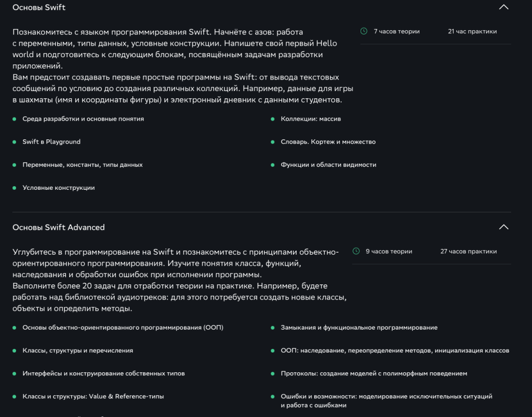Click the 21 час практики label
The width and height of the screenshot is (532, 417).
(x=472, y=31)
